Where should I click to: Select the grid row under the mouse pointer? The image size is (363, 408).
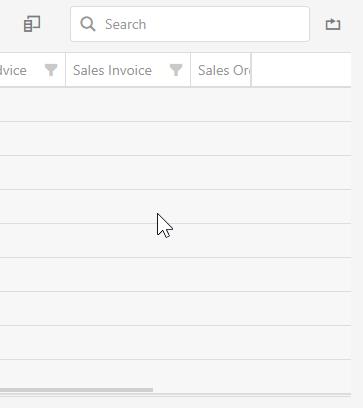pos(175,207)
